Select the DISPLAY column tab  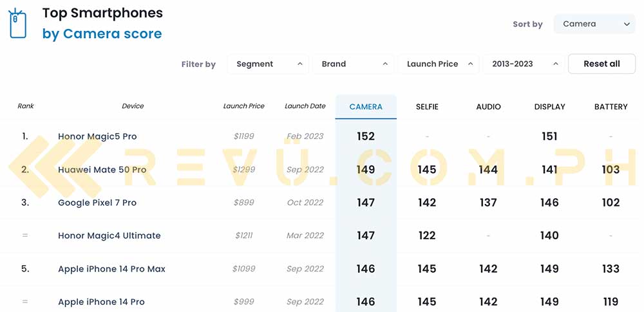(x=549, y=107)
